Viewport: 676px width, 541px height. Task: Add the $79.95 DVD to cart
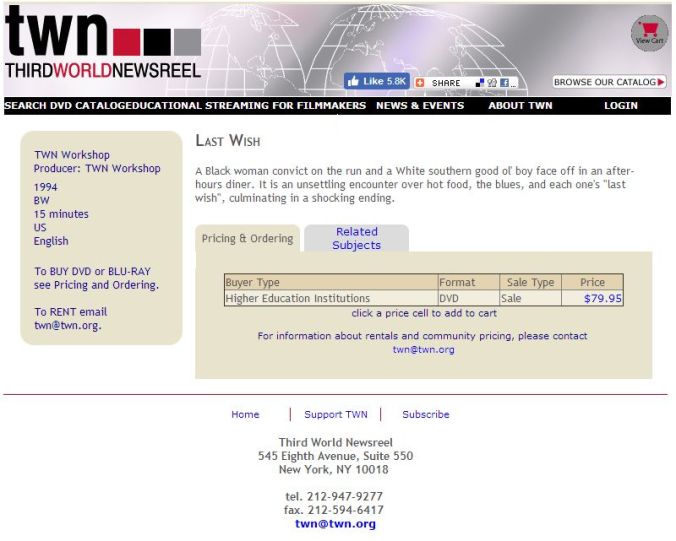[x=602, y=298]
